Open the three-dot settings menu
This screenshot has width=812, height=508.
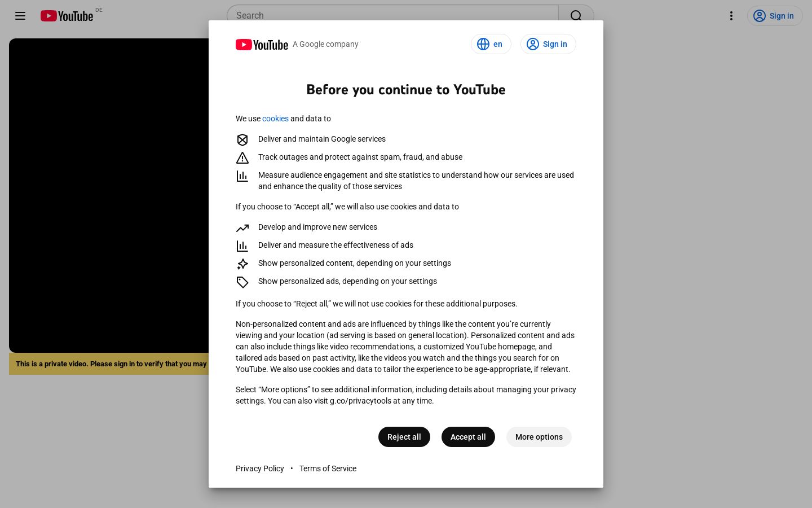coord(731,16)
